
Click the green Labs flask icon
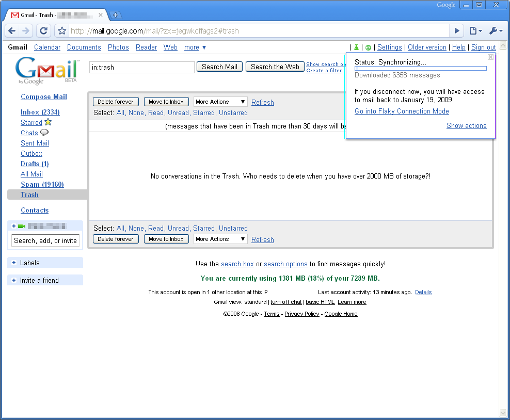pyautogui.click(x=357, y=47)
